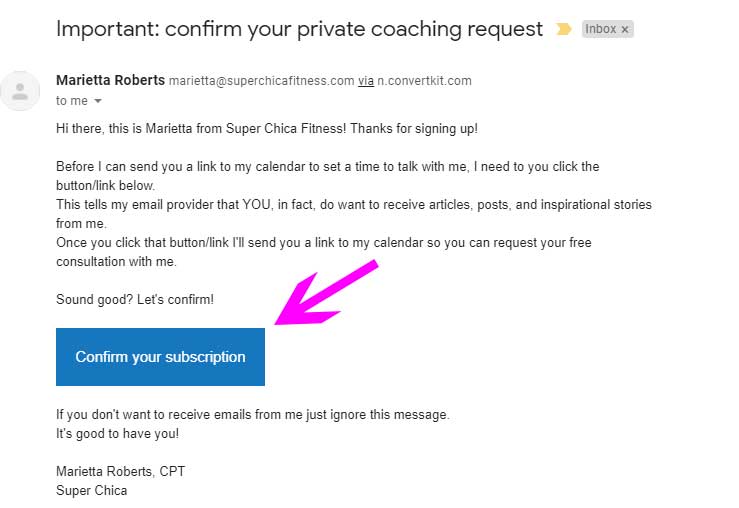Click the marietta@superchicafitness.com email address
Viewport: 739px width, 508px height.
(x=262, y=81)
